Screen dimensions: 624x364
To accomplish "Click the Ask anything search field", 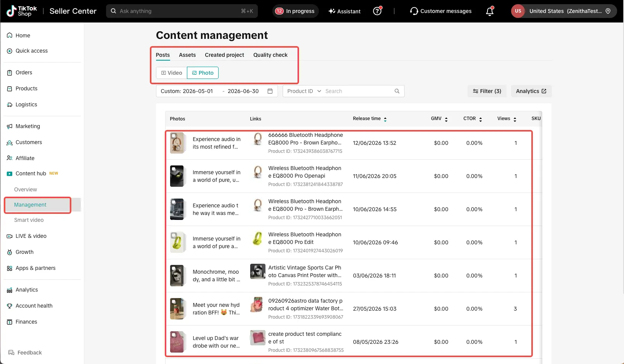I will [182, 11].
